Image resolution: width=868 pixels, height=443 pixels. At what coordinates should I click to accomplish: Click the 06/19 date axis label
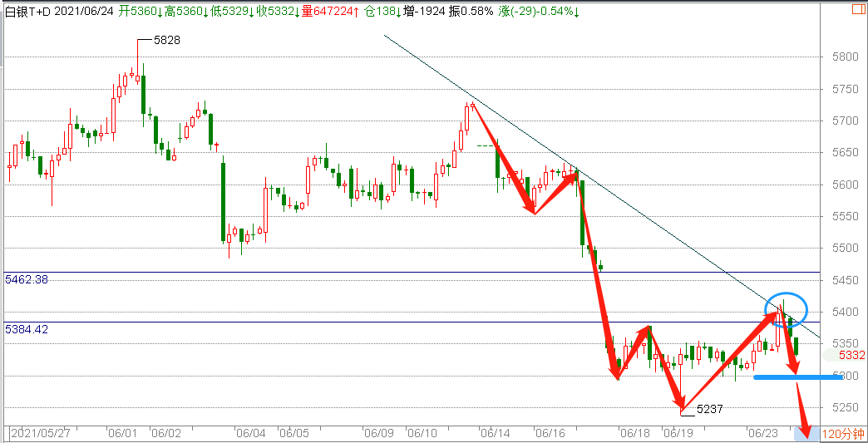(x=678, y=433)
